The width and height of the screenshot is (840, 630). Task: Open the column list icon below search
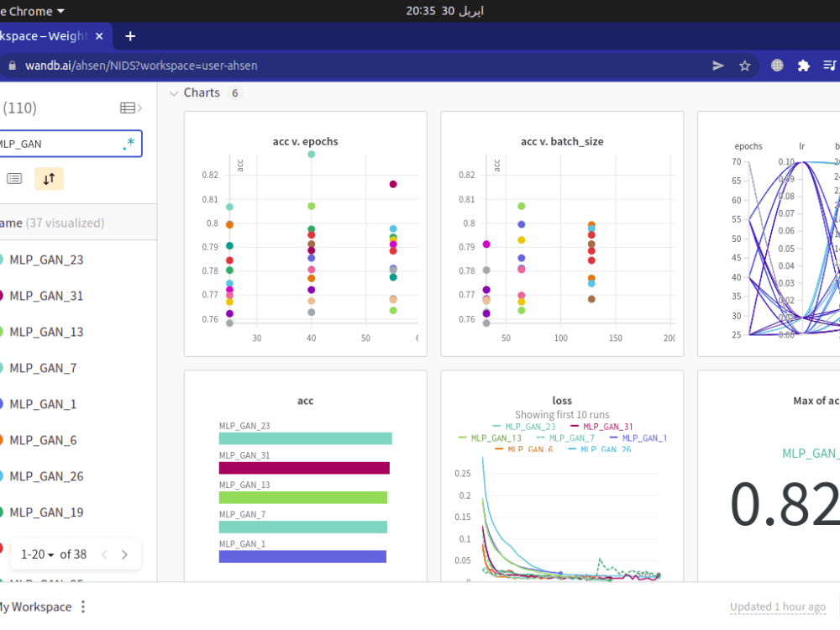14,178
